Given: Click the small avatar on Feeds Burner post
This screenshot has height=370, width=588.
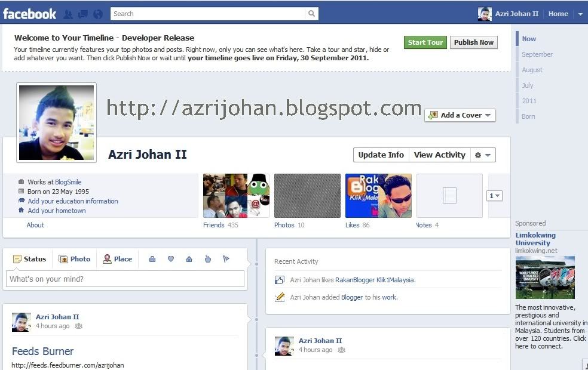Looking at the screenshot, I should 22,322.
